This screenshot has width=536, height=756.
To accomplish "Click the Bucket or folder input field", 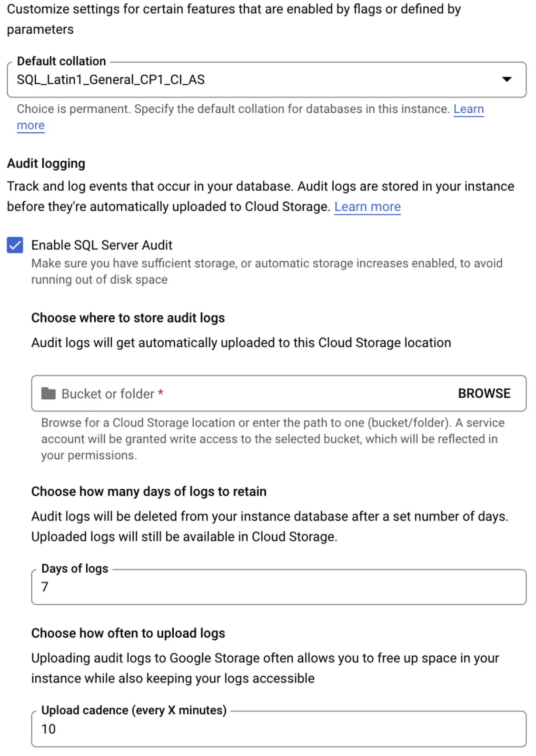I will pyautogui.click(x=221, y=394).
